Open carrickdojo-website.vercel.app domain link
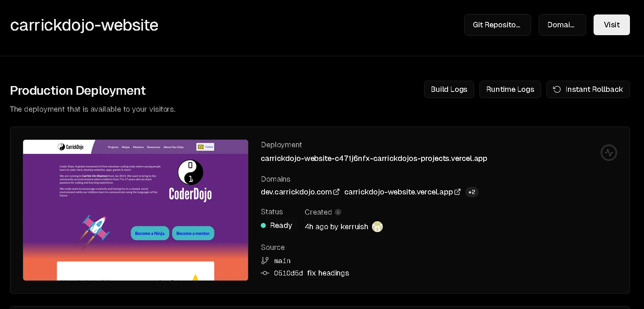This screenshot has height=309, width=644. tap(398, 192)
